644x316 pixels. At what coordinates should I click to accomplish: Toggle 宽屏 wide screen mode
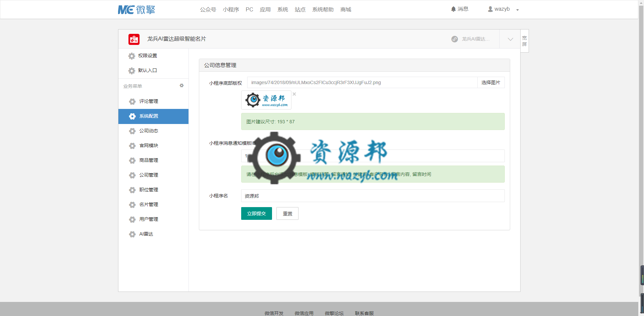tap(525, 41)
